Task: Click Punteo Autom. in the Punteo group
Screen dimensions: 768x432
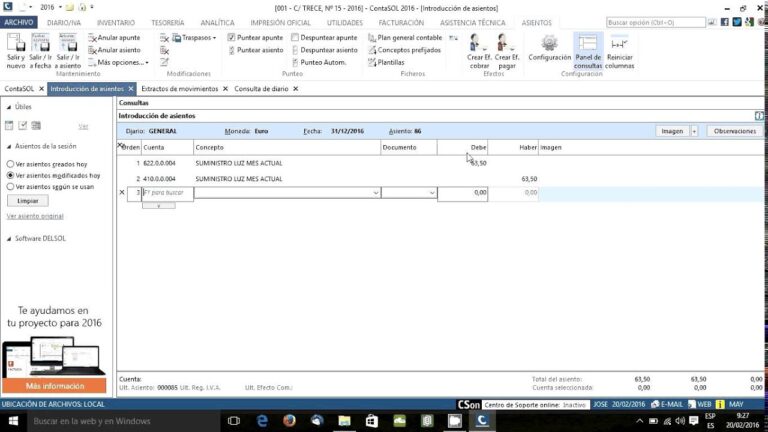Action: tap(319, 62)
